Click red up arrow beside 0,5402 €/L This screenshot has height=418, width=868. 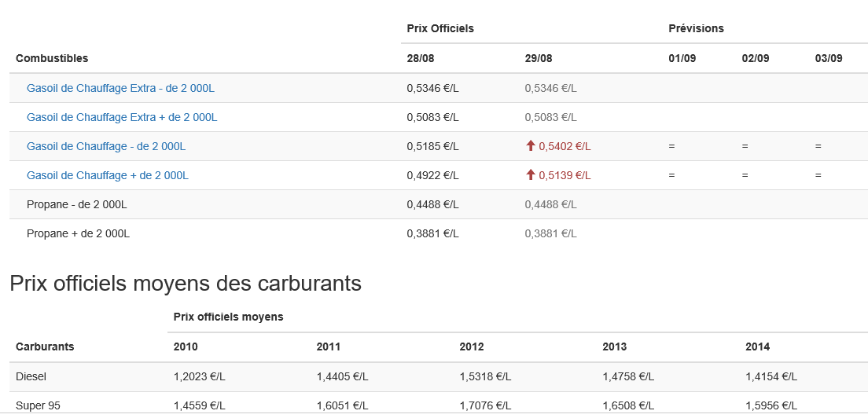point(531,146)
